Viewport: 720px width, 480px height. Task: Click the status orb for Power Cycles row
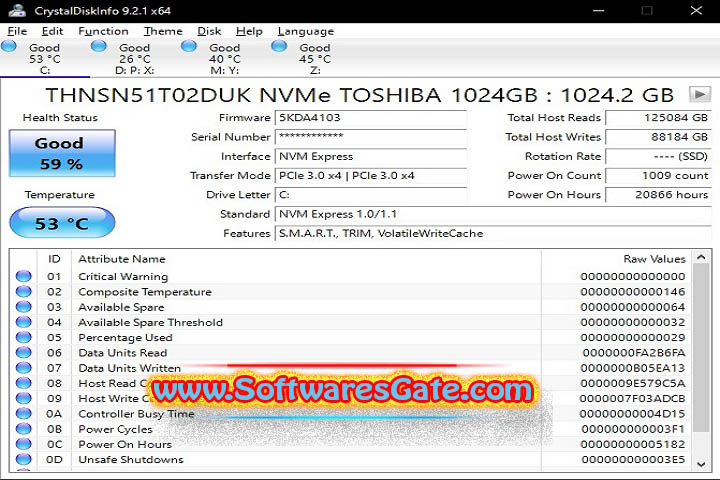click(23, 429)
